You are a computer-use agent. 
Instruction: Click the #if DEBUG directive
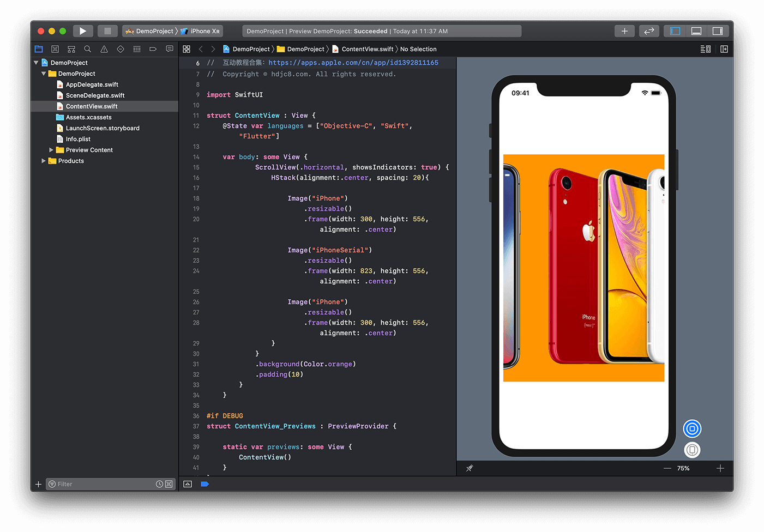coord(225,416)
